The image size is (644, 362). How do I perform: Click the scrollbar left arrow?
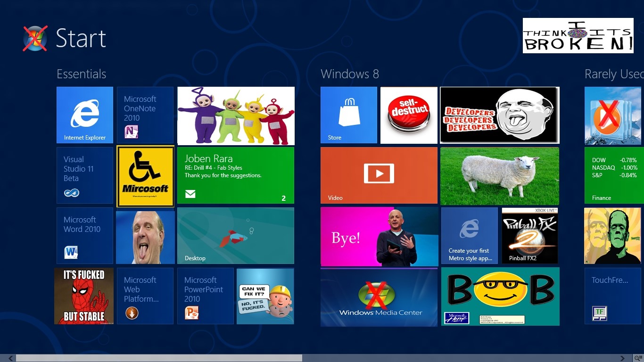10,358
